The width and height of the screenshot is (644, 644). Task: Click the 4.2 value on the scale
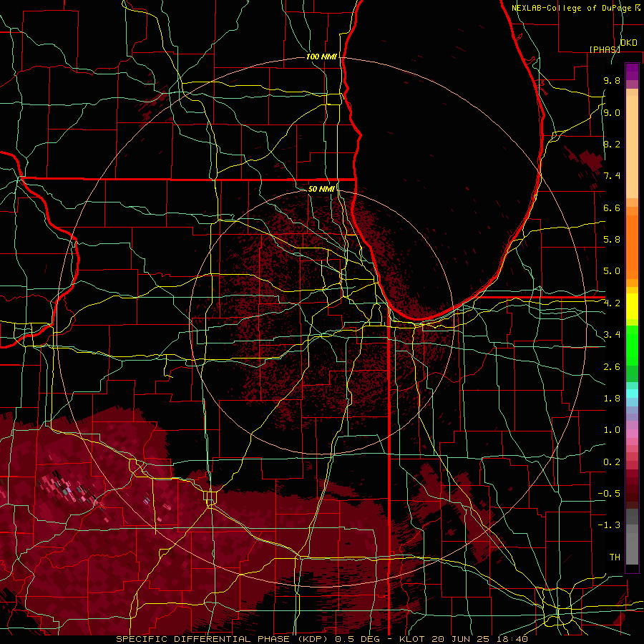click(x=612, y=303)
